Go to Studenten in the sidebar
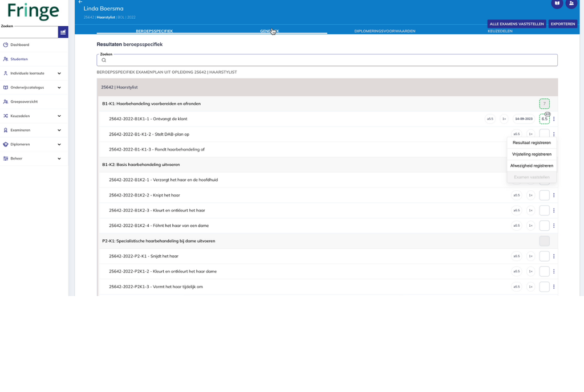Viewport: 584px width, 392px height. (x=19, y=59)
